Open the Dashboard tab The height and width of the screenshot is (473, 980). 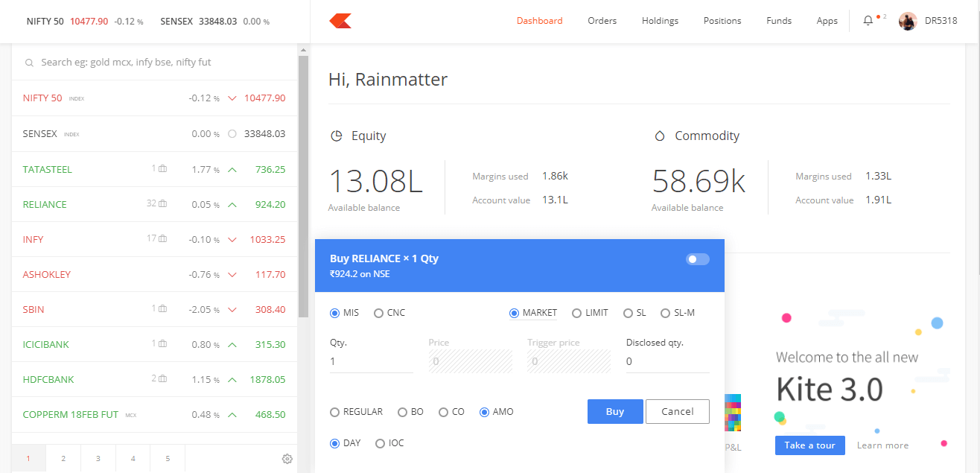(540, 21)
